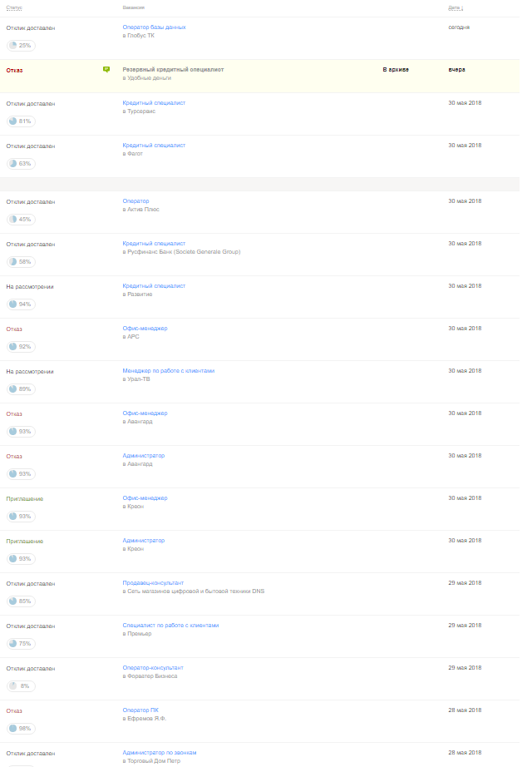This screenshot has height=767, width=532.
Task: Click the 89% icon for Менеджер по работе с клиентами
Action: point(18,388)
